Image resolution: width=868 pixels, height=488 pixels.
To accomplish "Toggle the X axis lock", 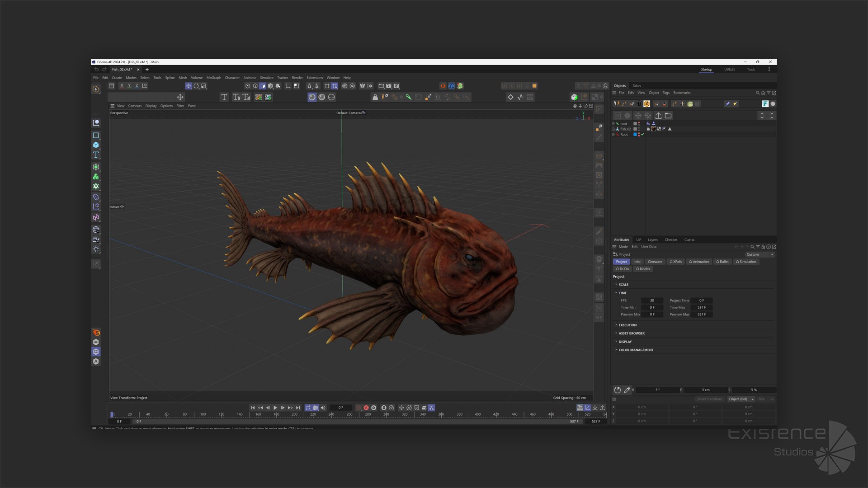I will [122, 86].
